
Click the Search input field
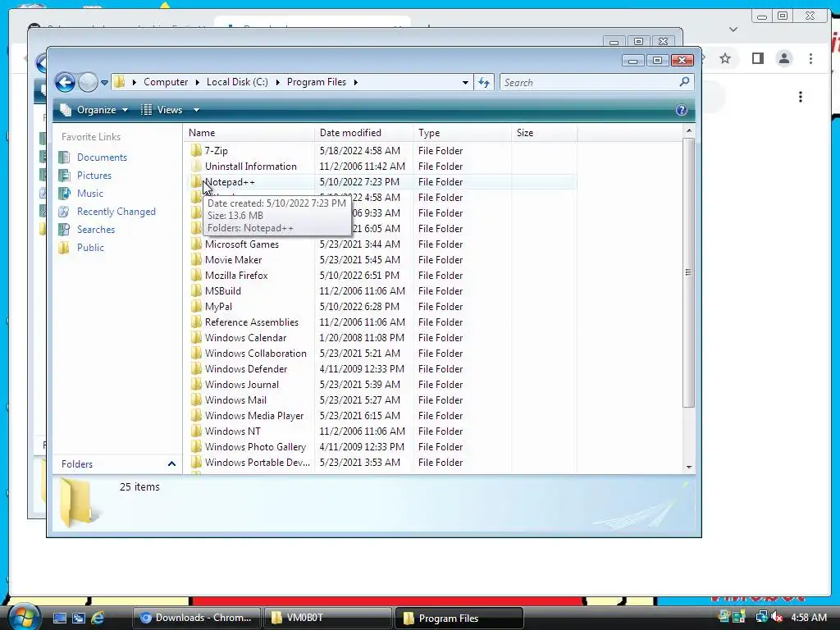588,83
